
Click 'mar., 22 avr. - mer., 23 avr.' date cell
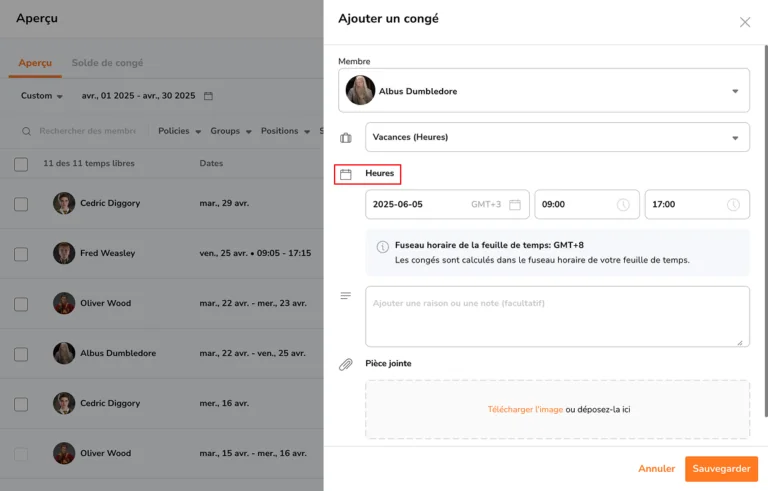tap(253, 303)
